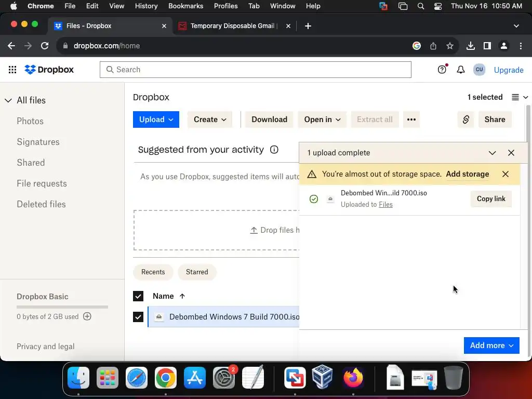Open the notifications bell

(460, 70)
